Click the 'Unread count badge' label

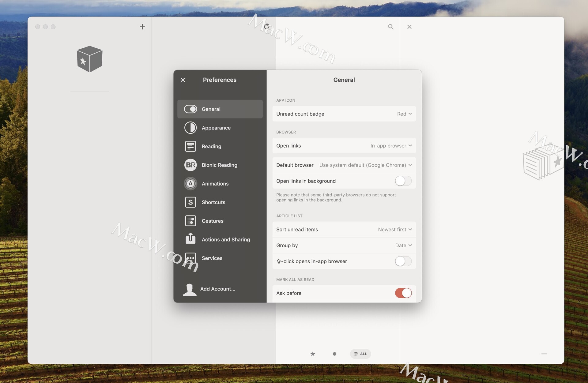pyautogui.click(x=300, y=114)
